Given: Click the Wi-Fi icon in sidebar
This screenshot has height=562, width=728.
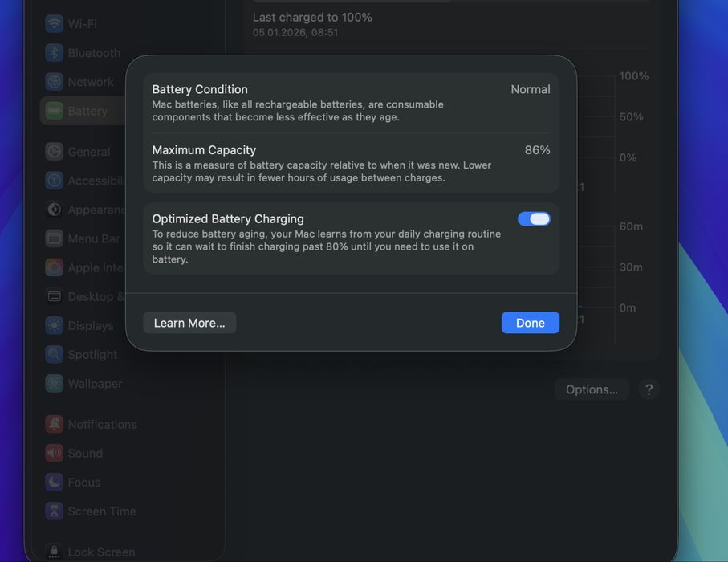Looking at the screenshot, I should pos(54,24).
